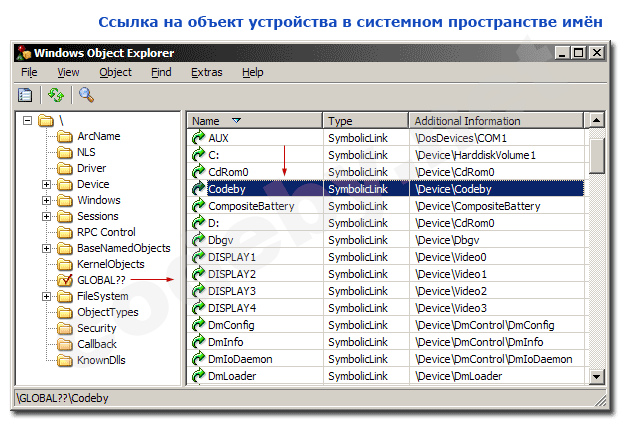The height and width of the screenshot is (422, 621).
Task: Click the symbolic link icon beside Dbgv
Action: click(x=198, y=240)
